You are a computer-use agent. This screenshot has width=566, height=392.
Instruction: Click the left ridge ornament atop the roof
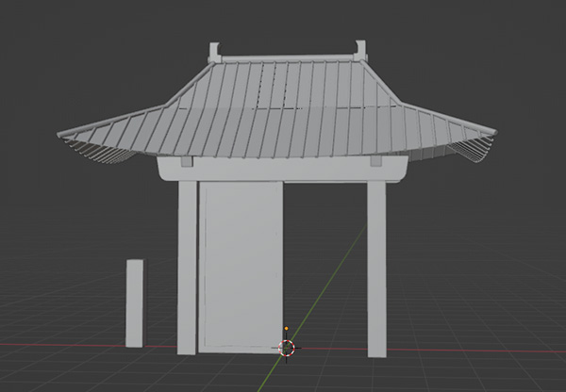214,51
